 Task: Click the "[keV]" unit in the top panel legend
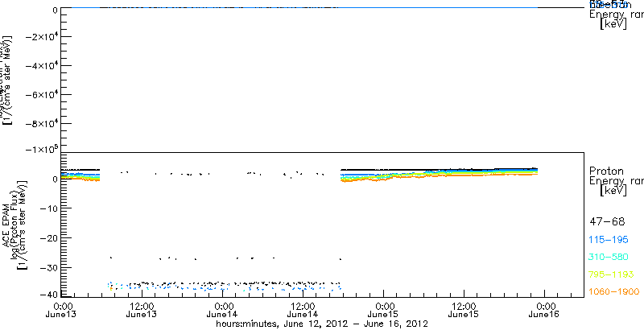(x=613, y=24)
